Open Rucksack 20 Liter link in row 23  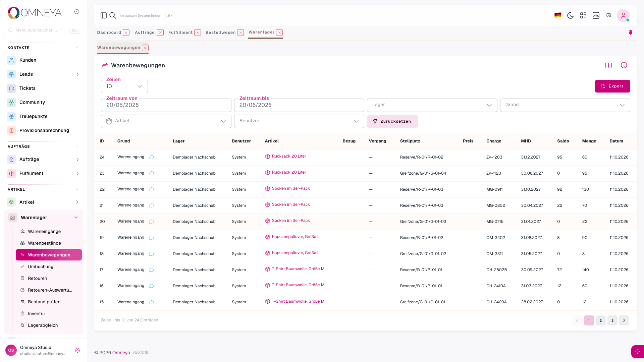click(289, 172)
